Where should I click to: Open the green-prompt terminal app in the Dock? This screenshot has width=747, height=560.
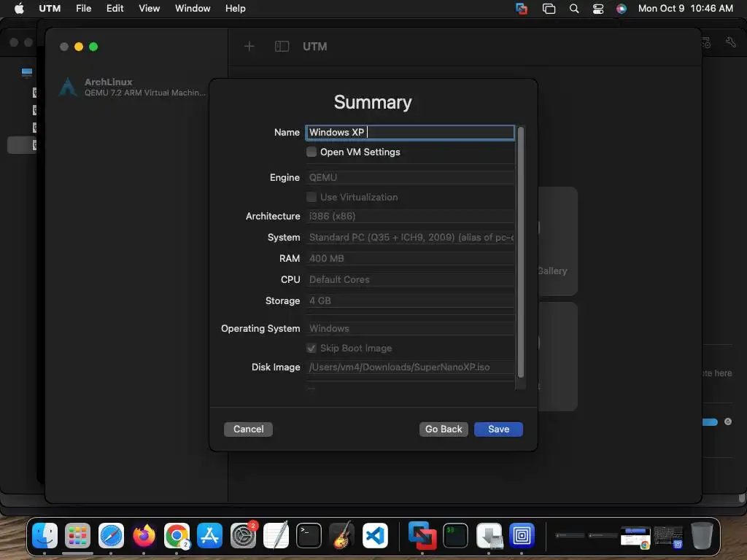point(455,535)
